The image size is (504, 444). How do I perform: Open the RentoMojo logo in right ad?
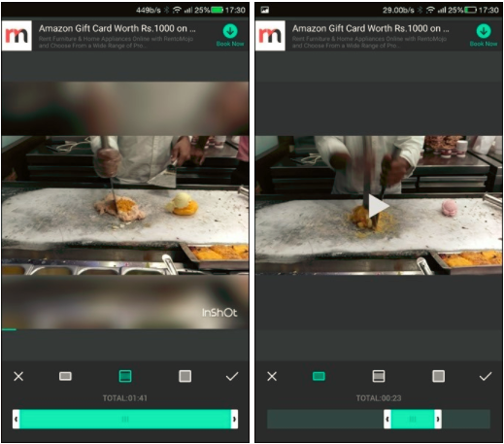pos(270,36)
